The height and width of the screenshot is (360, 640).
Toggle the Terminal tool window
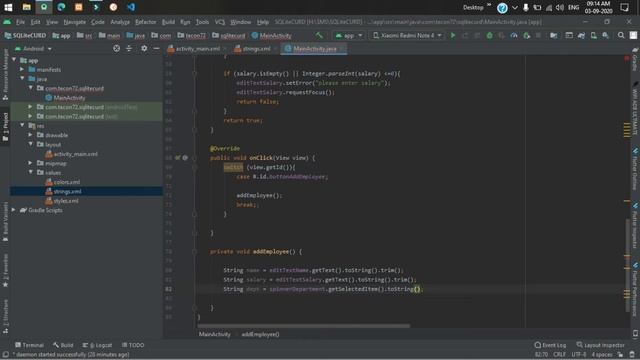pyautogui.click(x=29, y=345)
